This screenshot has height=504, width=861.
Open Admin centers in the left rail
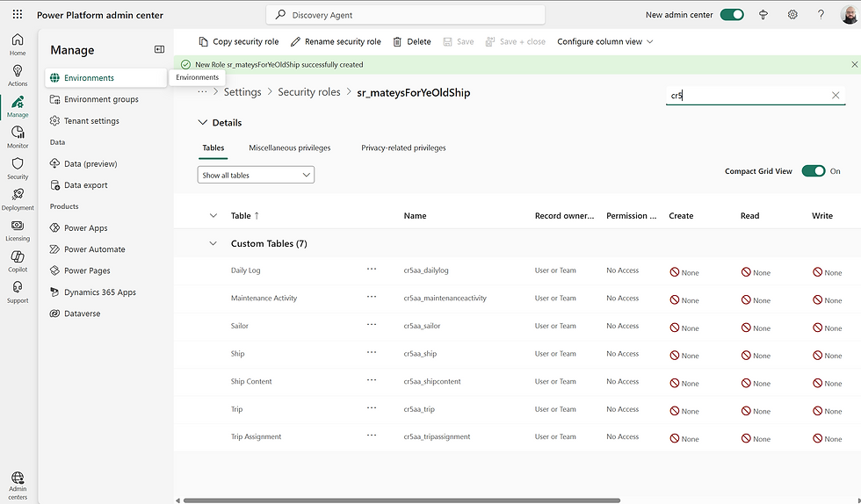[x=18, y=486]
